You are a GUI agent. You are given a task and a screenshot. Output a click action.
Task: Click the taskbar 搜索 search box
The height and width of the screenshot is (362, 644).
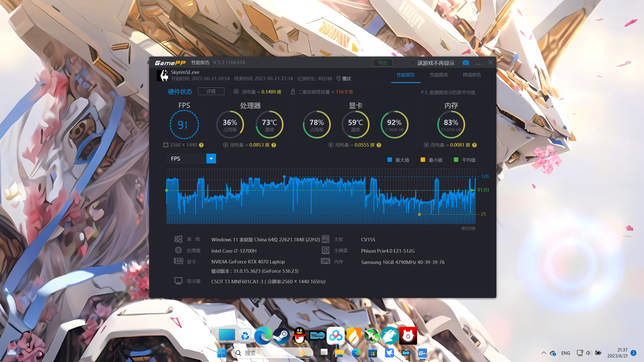coord(272,353)
